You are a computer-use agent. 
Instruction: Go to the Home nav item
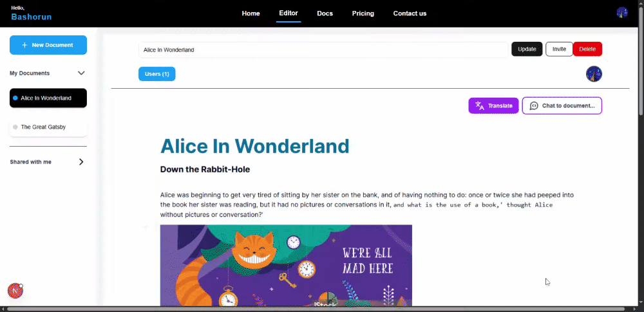click(251, 14)
